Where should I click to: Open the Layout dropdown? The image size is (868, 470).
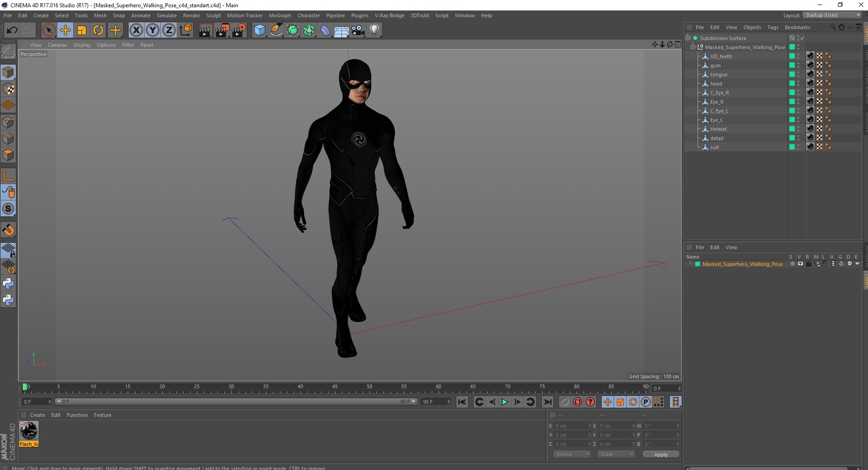pyautogui.click(x=832, y=15)
